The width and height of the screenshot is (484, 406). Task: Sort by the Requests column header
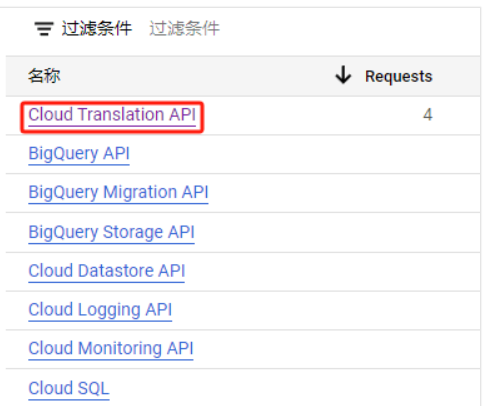click(399, 76)
